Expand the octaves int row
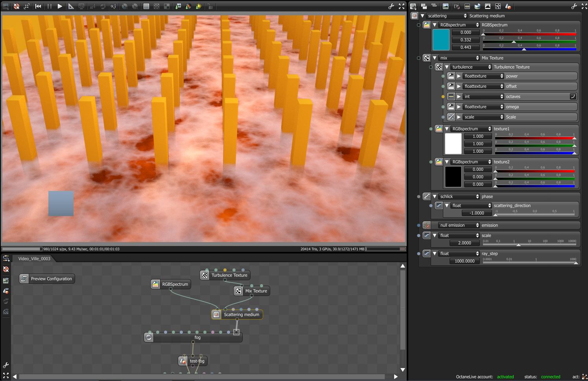 click(x=459, y=96)
